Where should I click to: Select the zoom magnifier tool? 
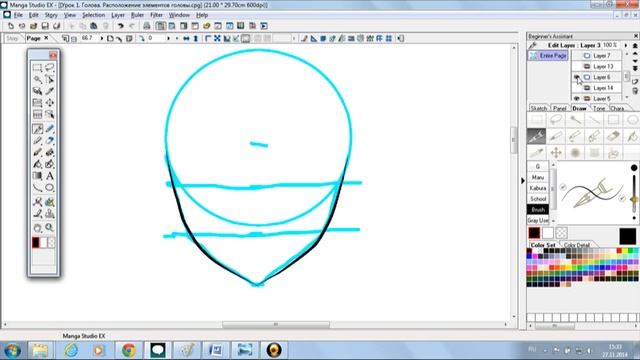pyautogui.click(x=49, y=228)
